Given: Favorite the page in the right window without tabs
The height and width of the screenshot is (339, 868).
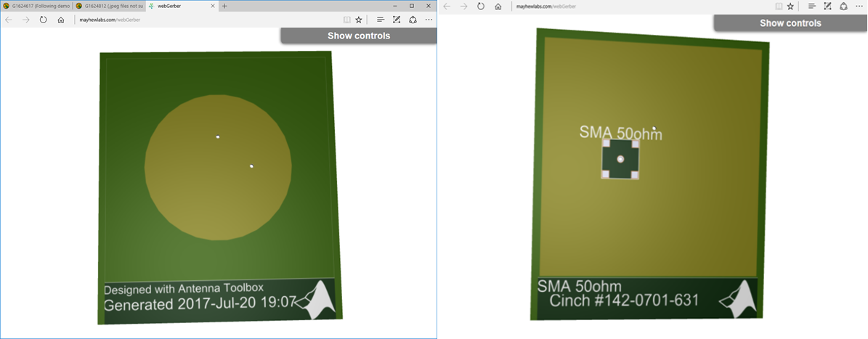Looking at the screenshot, I should 790,7.
